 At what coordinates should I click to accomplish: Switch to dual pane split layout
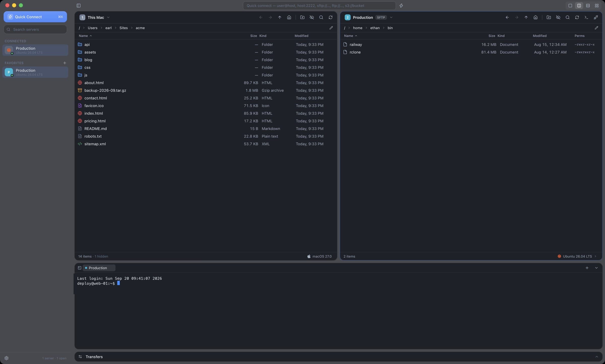[x=579, y=6]
